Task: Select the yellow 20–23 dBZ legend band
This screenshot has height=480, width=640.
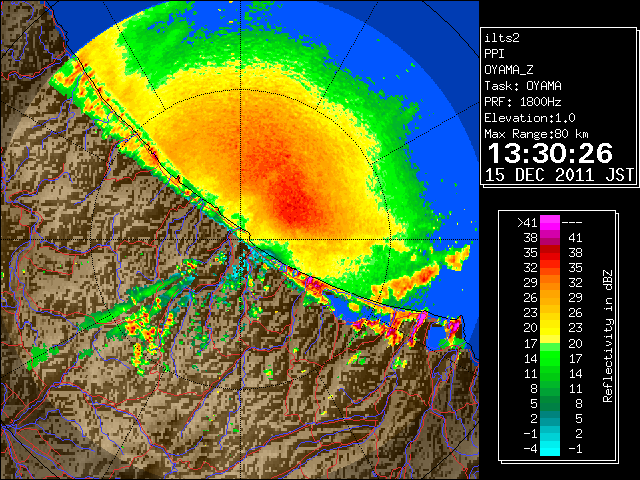Action: click(x=550, y=328)
